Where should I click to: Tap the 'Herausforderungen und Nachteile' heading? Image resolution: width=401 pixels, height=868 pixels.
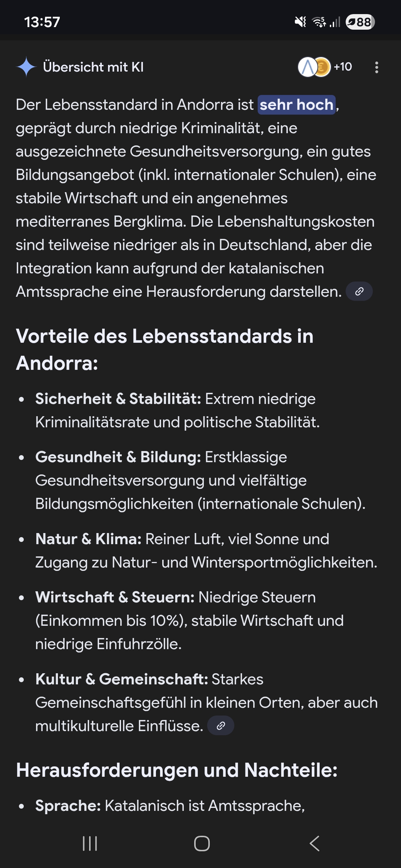click(x=177, y=770)
